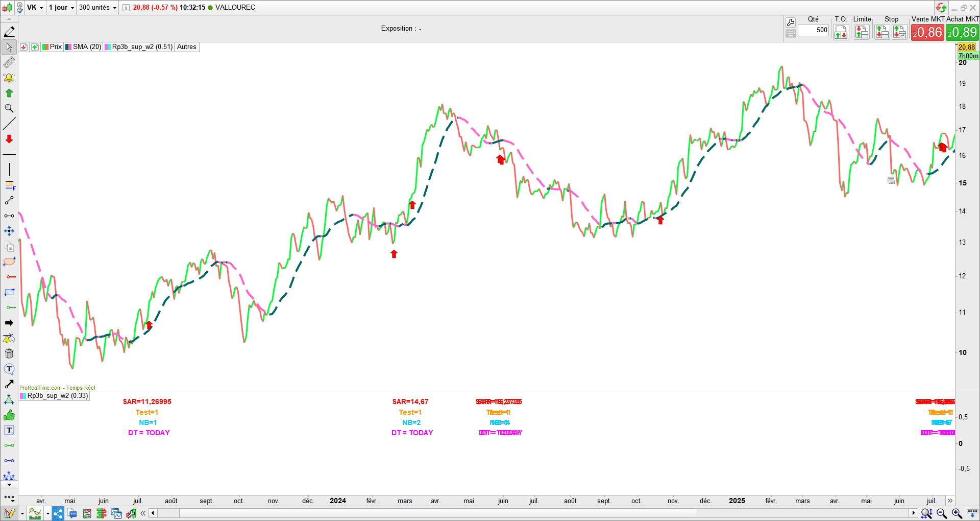Open the '300 unités' units dropdown
Viewport: 980px width, 521px height.
click(97, 8)
